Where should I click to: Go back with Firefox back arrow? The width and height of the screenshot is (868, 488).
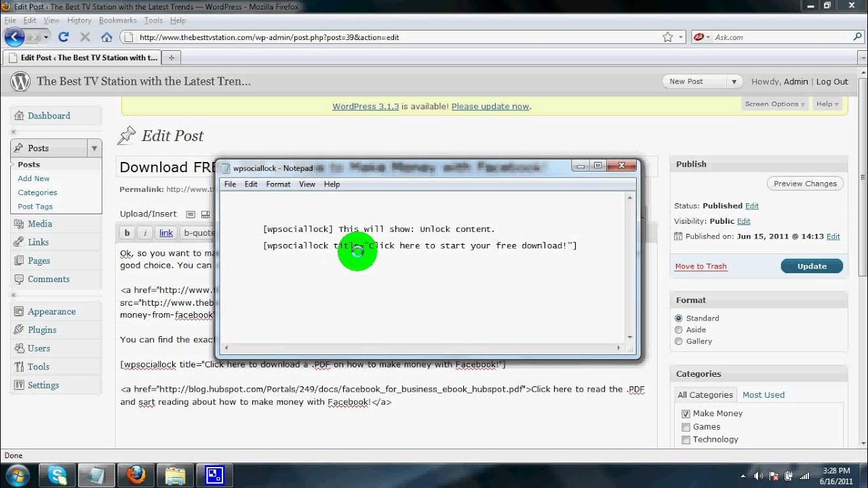pyautogui.click(x=15, y=37)
